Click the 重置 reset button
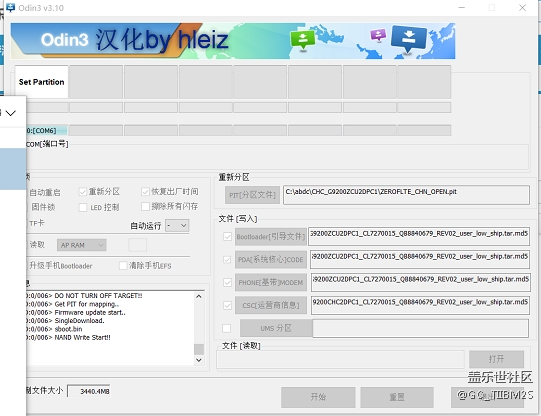The width and height of the screenshot is (541, 416). coord(397,397)
